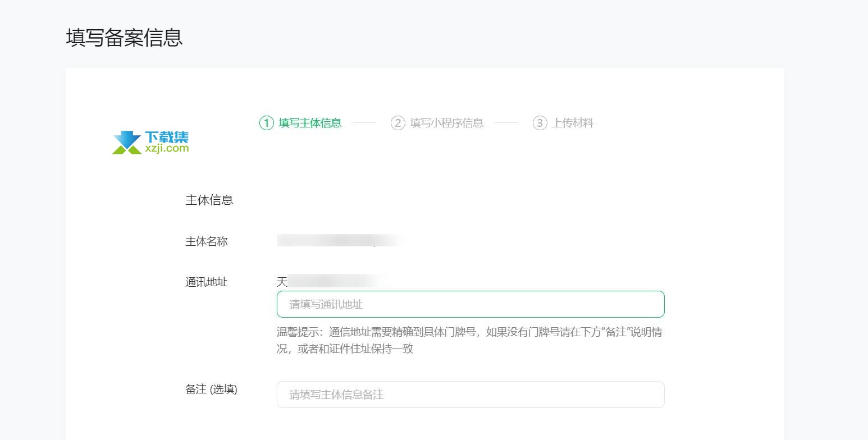Image resolution: width=868 pixels, height=440 pixels.
Task: Click the blurred 主体名称 value
Action: pyautogui.click(x=340, y=241)
